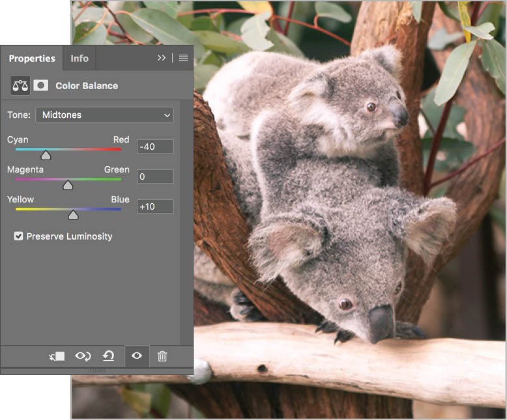The height and width of the screenshot is (420, 507).
Task: Click the Color Balance adjustment scales icon
Action: coord(20,85)
